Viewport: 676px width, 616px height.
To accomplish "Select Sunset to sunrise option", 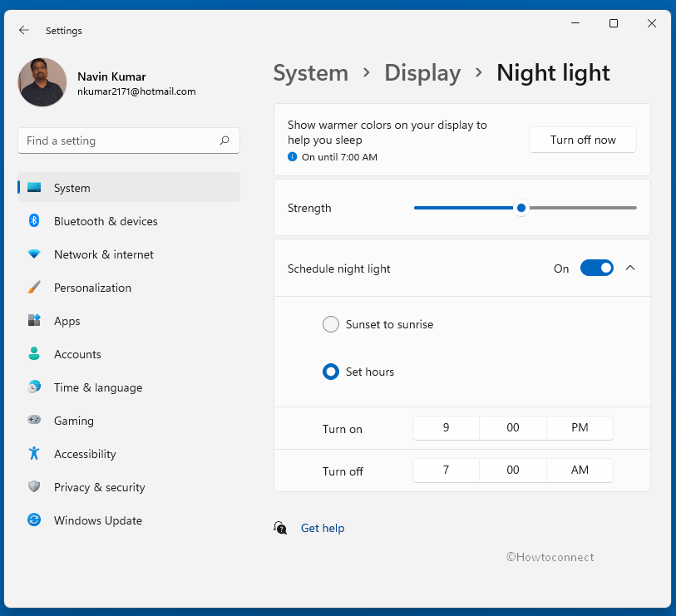I will (331, 324).
